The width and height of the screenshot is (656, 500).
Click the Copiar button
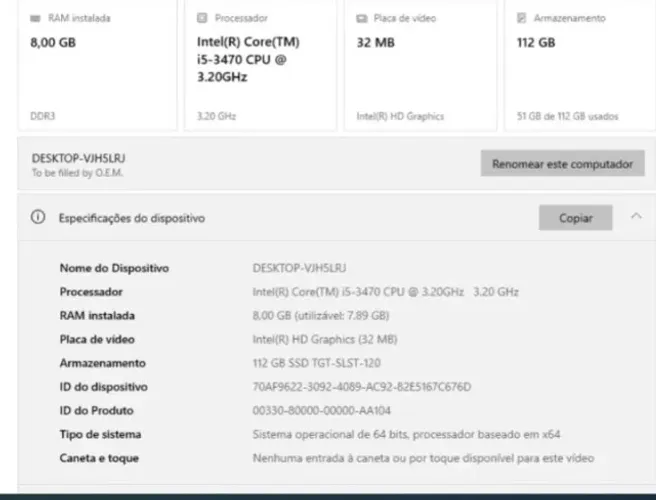point(576,218)
